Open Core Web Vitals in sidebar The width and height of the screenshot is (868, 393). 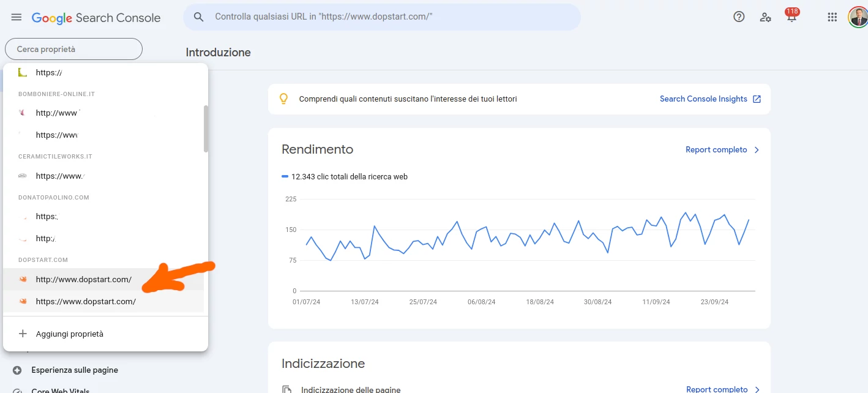click(61, 391)
